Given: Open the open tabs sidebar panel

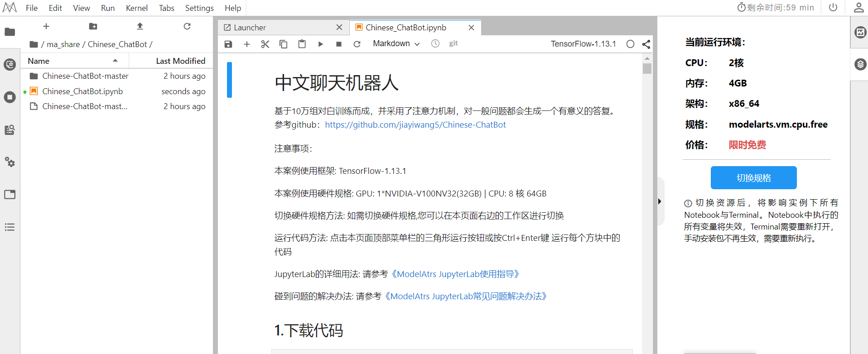Looking at the screenshot, I should point(10,195).
